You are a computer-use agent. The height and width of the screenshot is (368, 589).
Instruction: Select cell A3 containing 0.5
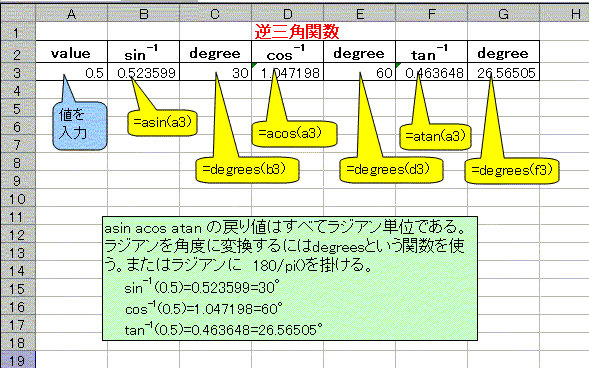point(71,72)
